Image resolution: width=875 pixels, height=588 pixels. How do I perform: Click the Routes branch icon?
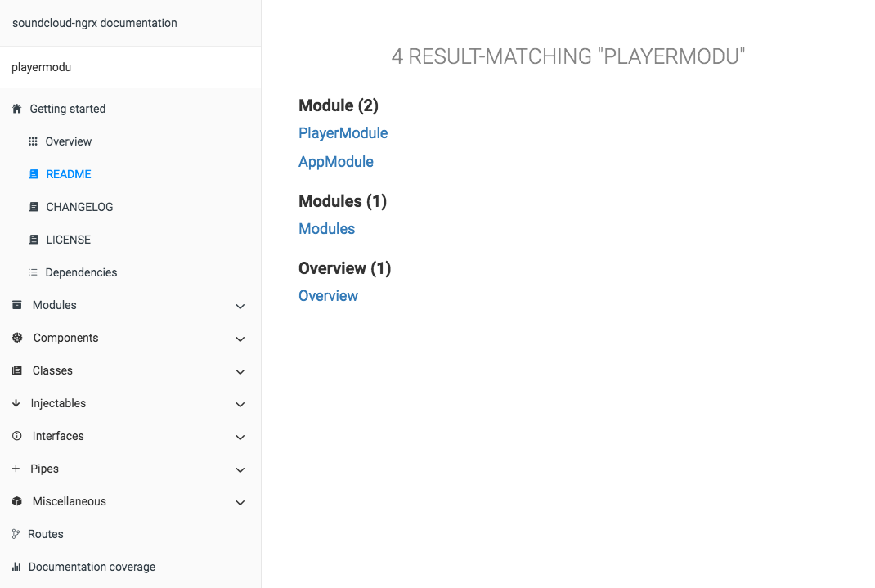pos(16,533)
